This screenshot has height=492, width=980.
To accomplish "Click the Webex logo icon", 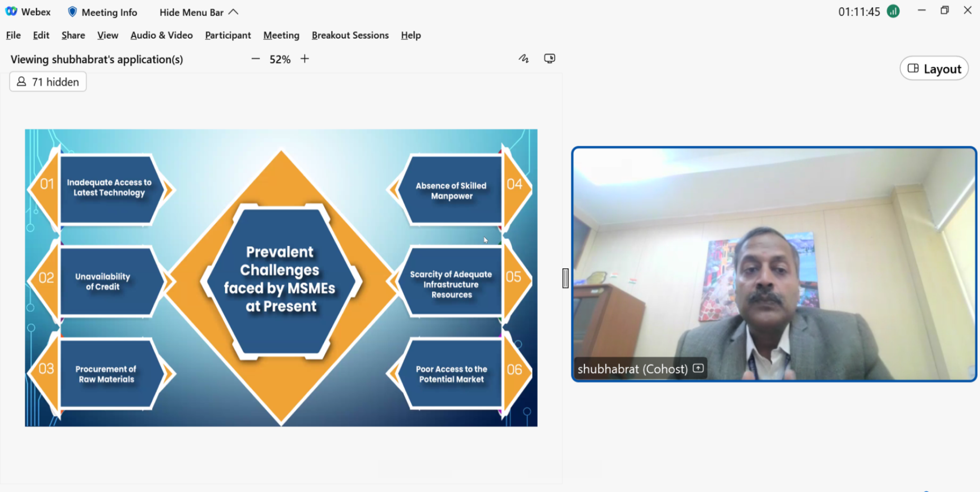I will [11, 12].
